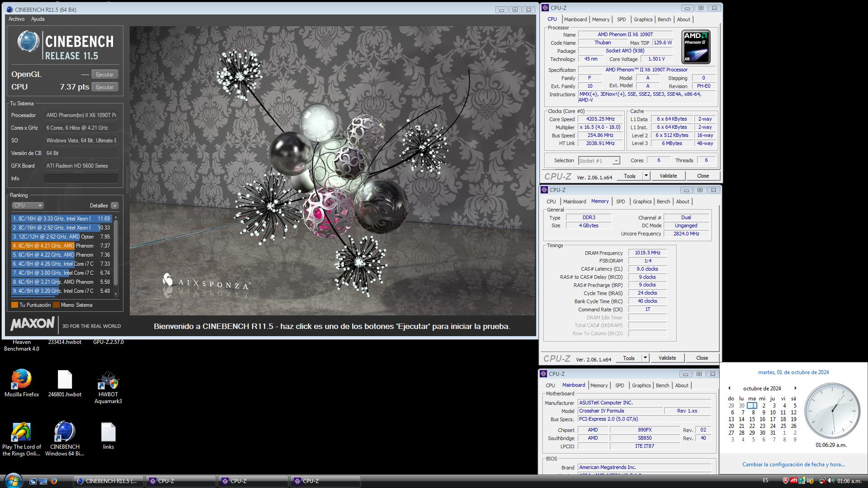Screen dimensions: 868x488
Task: Open CINEBENCH Windows 64 Bit desktop shortcut
Action: 65,439
